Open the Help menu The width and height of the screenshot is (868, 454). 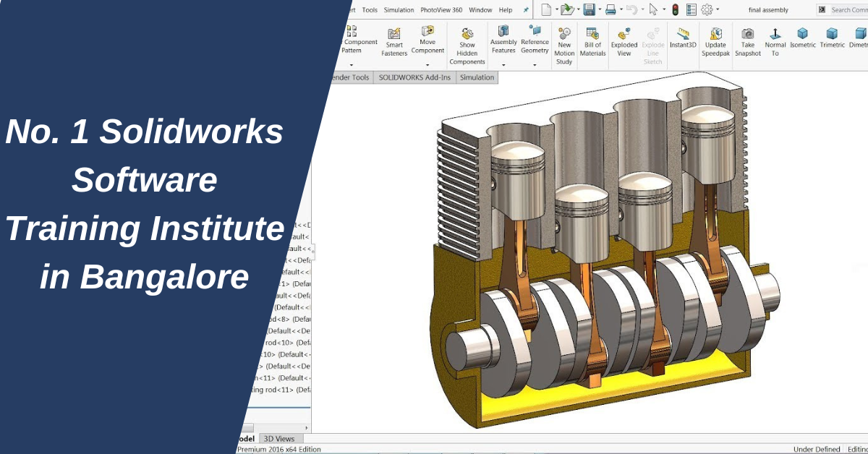click(506, 10)
